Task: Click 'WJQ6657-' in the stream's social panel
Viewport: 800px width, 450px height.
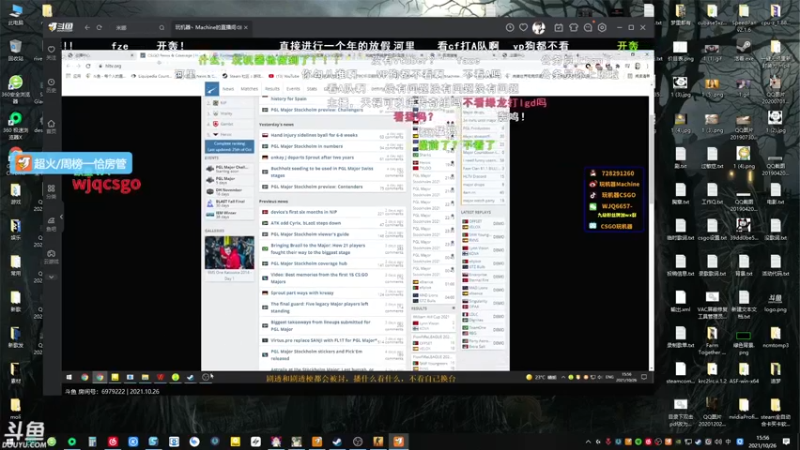Action: click(617, 206)
